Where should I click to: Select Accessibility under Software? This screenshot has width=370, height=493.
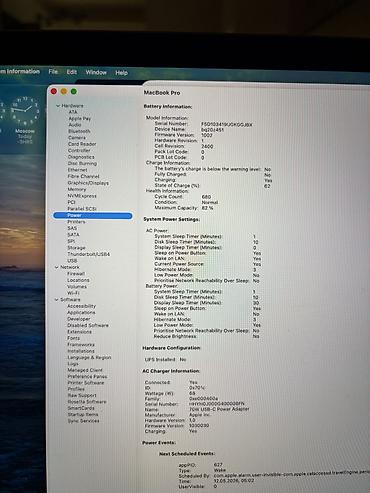[x=81, y=306]
